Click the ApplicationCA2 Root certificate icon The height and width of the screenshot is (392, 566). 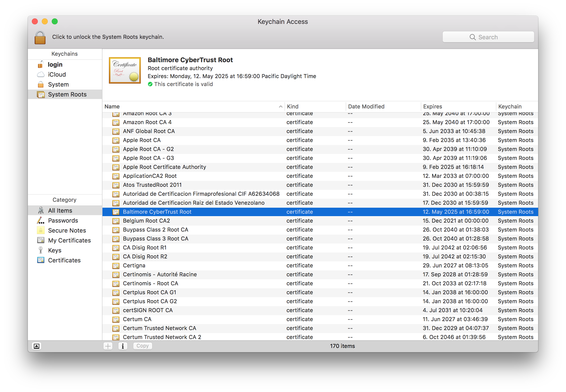[116, 176]
